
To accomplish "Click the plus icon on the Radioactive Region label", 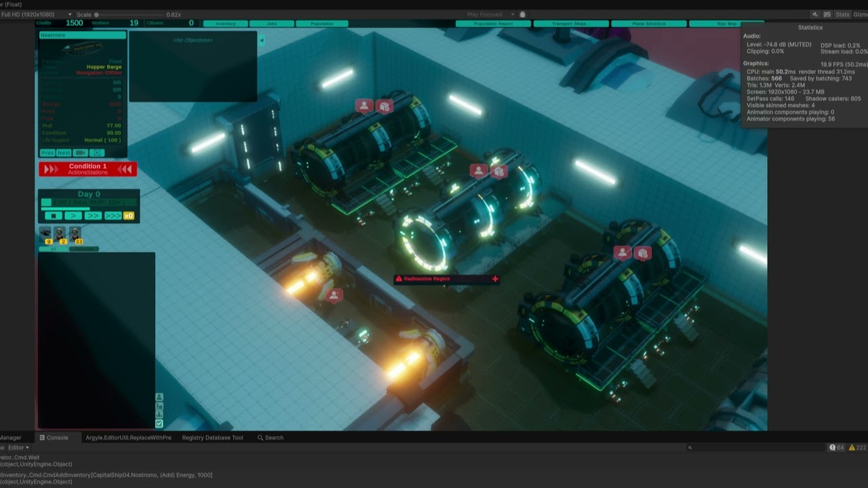I will pos(495,279).
